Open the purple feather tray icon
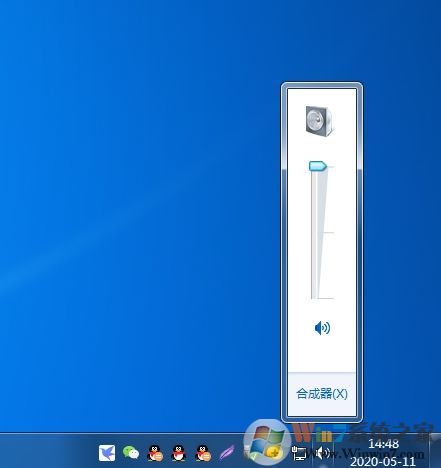 (227, 453)
